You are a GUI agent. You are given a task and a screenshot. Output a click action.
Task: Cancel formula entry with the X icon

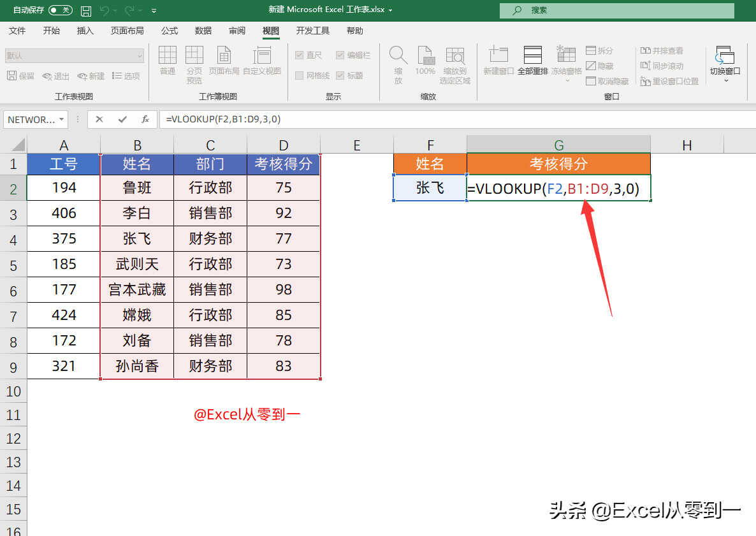[99, 119]
